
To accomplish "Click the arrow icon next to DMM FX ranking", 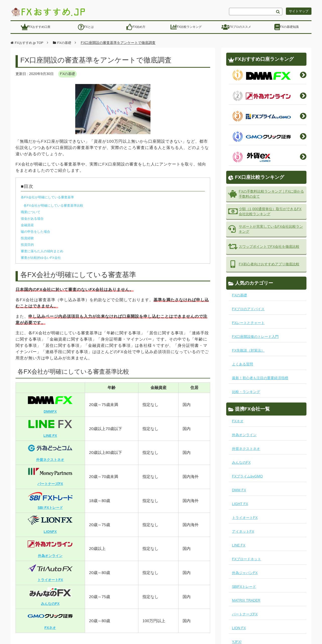I will pos(303,75).
